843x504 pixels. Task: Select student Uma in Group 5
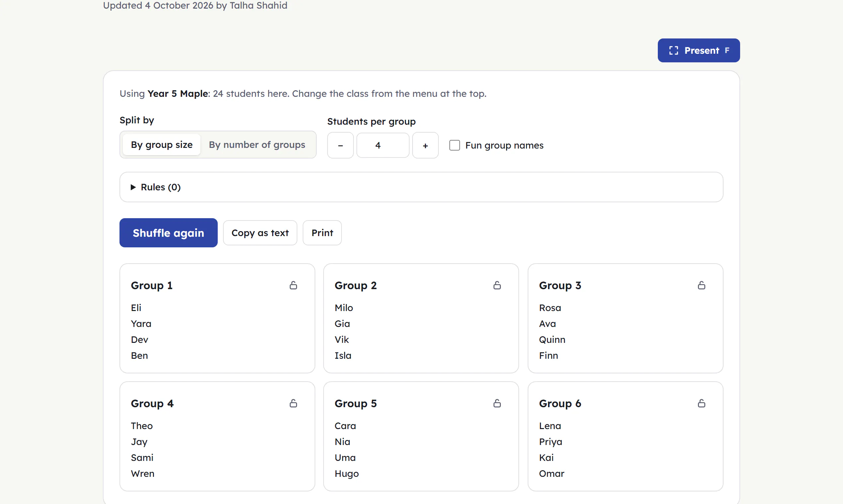pos(345,458)
